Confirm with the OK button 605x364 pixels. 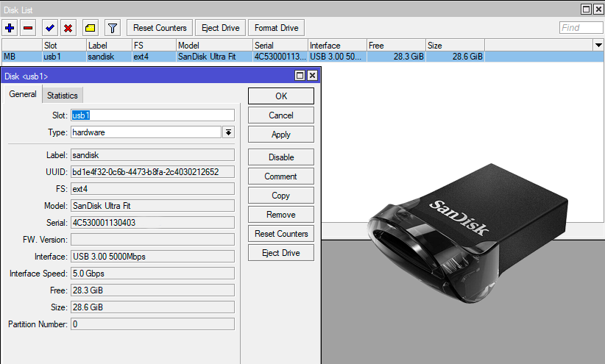(x=281, y=96)
